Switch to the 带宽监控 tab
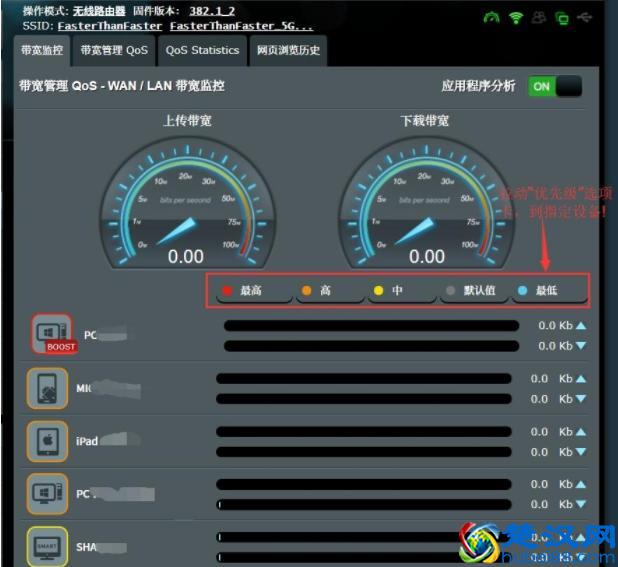This screenshot has height=567, width=618. pos(42,50)
